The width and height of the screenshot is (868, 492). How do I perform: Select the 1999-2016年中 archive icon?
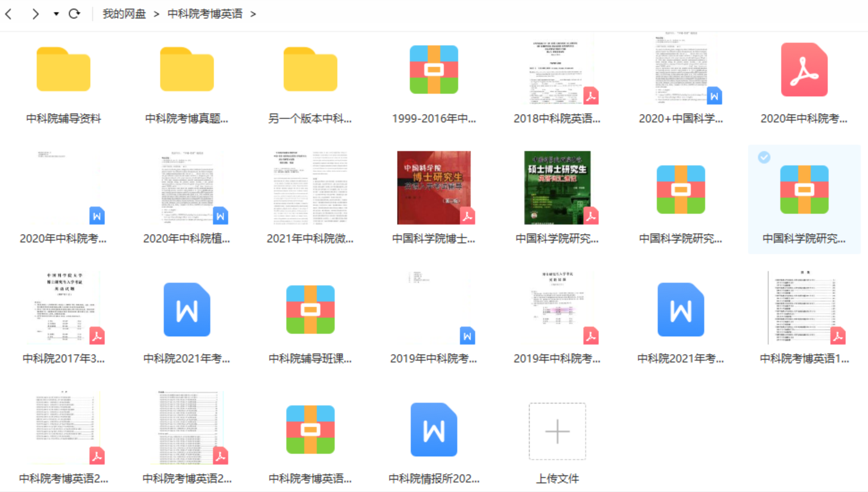[x=434, y=69]
